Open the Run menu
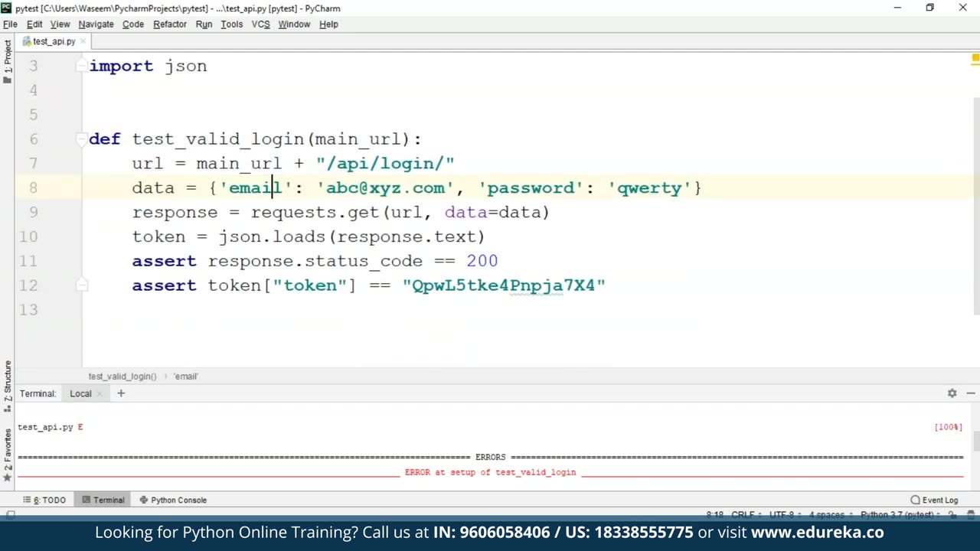Viewport: 980px width, 551px height. (x=204, y=24)
